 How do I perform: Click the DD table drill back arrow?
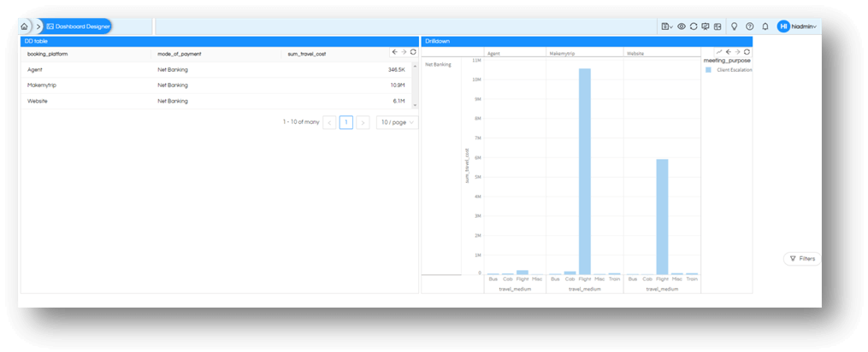tap(395, 51)
